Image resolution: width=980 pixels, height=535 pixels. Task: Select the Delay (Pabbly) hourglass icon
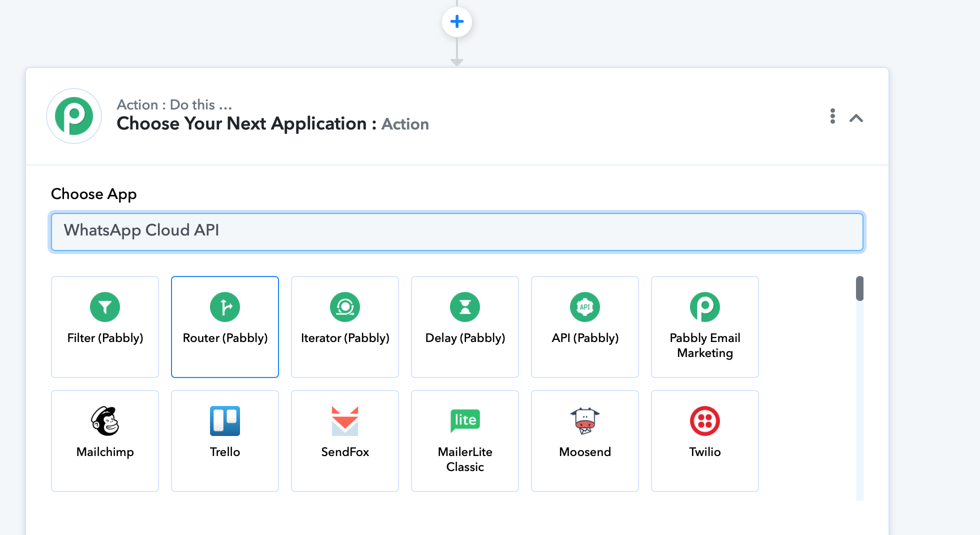click(x=465, y=307)
